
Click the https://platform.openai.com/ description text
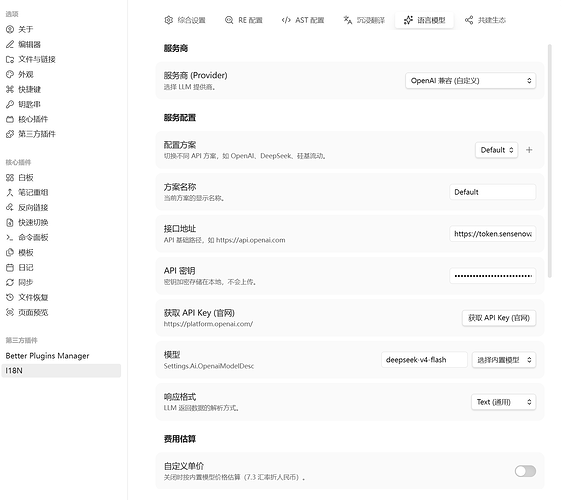tap(208, 324)
